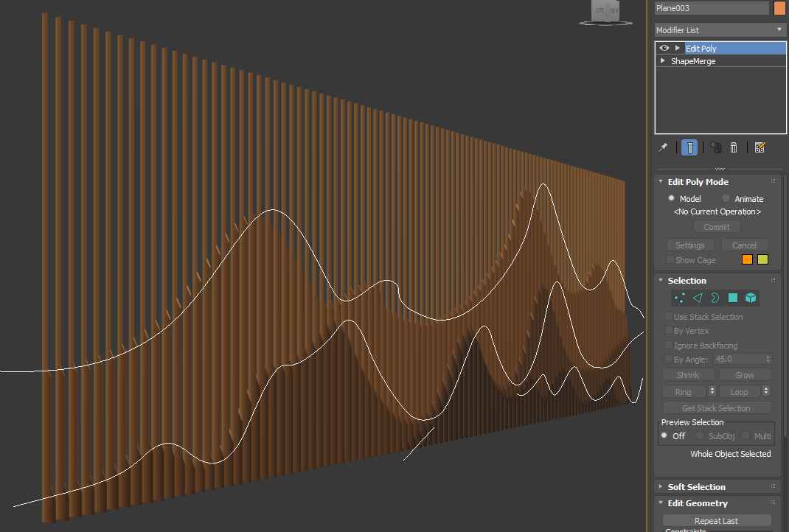
Task: Select Vertex sub-object level
Action: pos(679,298)
